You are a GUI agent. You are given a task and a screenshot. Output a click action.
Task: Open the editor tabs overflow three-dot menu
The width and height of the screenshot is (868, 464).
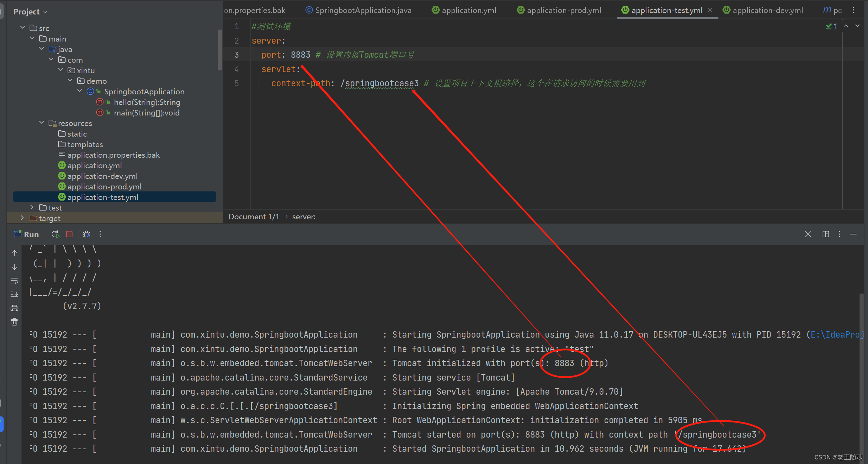(854, 10)
